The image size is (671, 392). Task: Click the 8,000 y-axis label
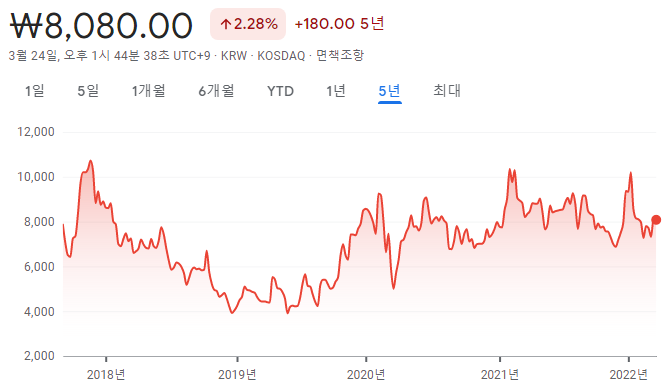[39, 222]
